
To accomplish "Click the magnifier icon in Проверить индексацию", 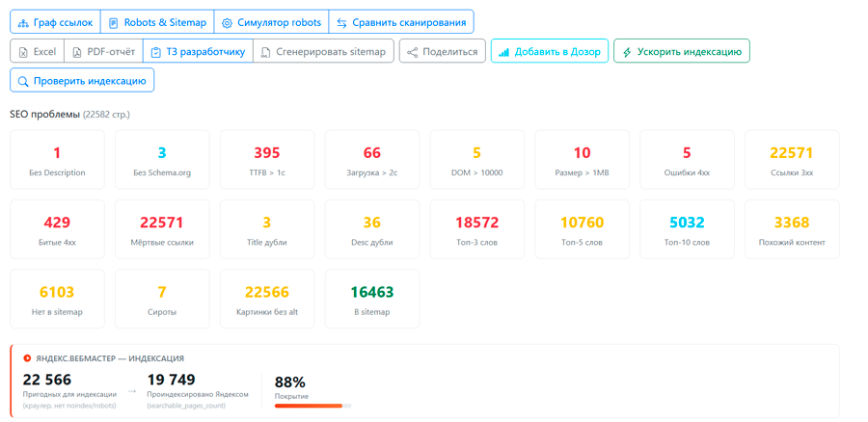I will pyautogui.click(x=23, y=81).
